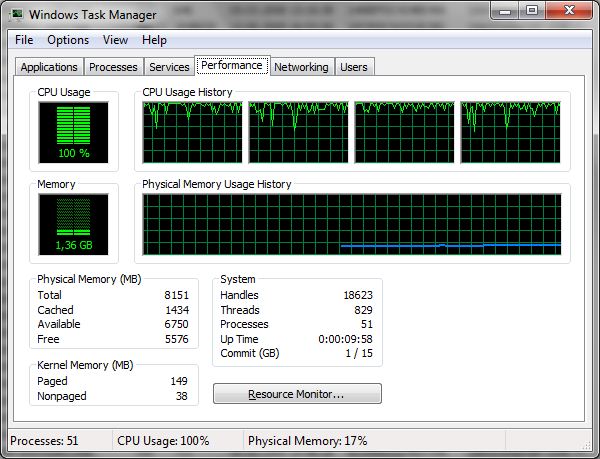Select the Performance tab

[x=232, y=65]
